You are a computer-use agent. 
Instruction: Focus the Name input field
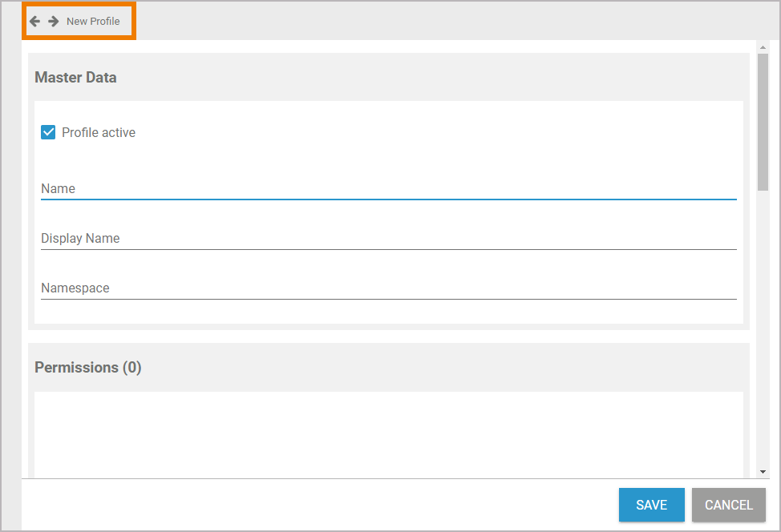click(388, 189)
